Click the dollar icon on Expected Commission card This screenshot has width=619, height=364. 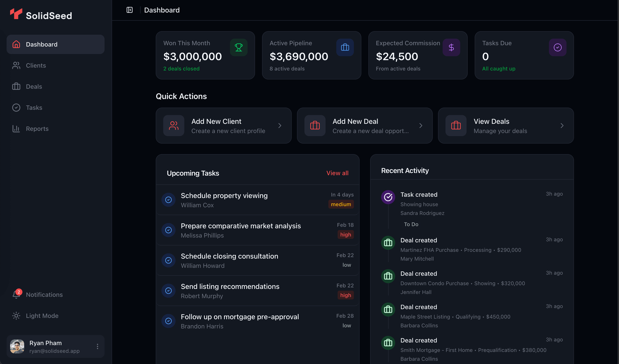tap(451, 47)
